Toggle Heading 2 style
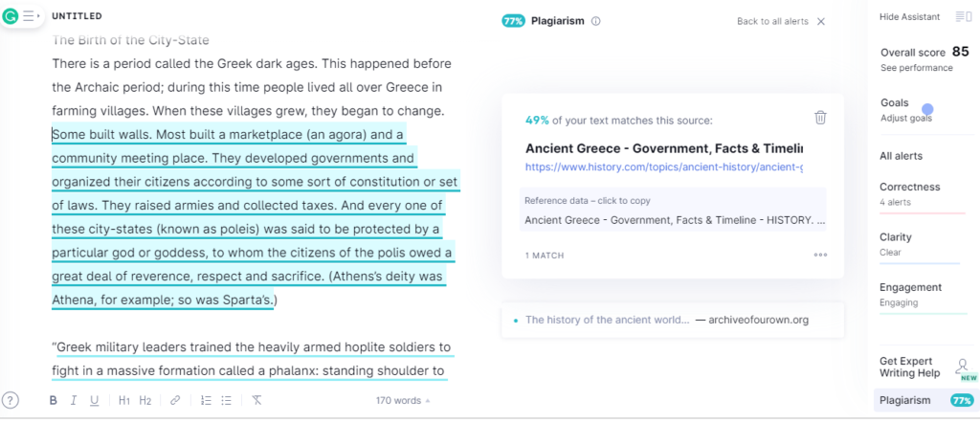This screenshot has height=423, width=980. click(x=145, y=401)
